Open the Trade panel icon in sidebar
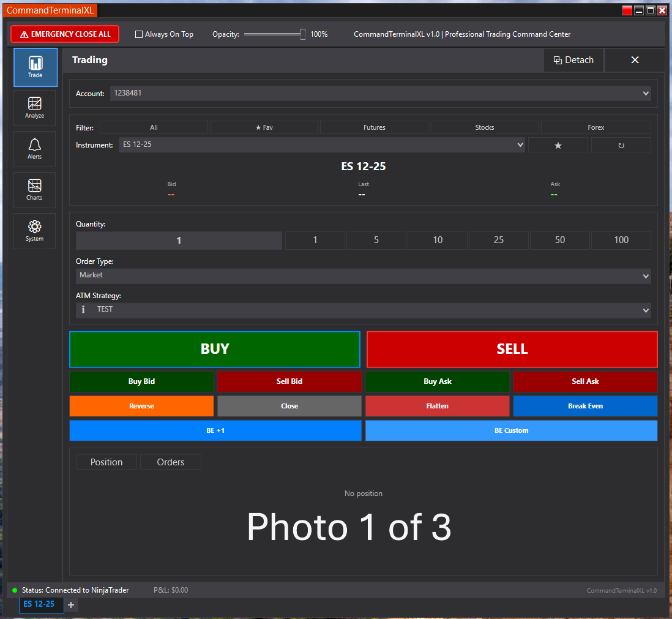This screenshot has height=619, width=672. 35,67
